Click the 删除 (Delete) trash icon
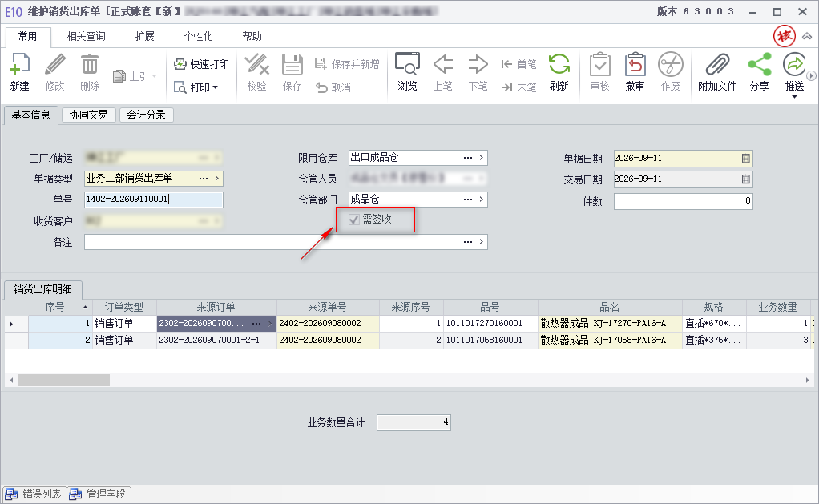Viewport: 819px width, 504px height. pyautogui.click(x=90, y=65)
